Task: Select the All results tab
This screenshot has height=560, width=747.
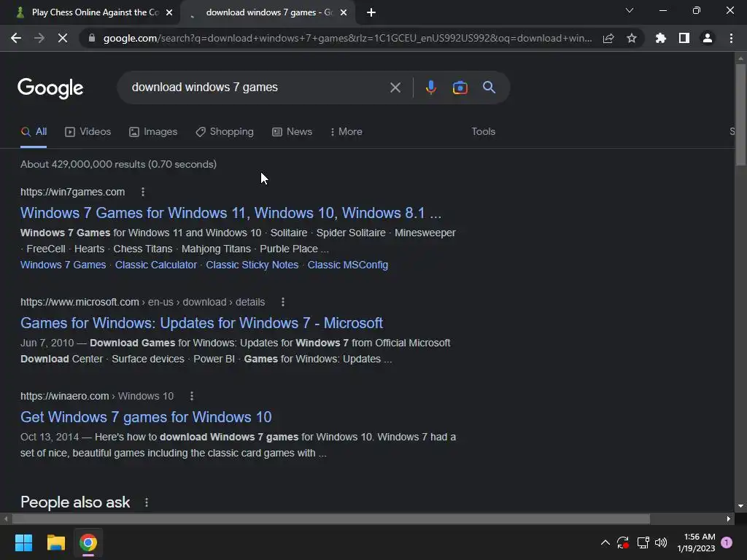Action: click(x=34, y=132)
